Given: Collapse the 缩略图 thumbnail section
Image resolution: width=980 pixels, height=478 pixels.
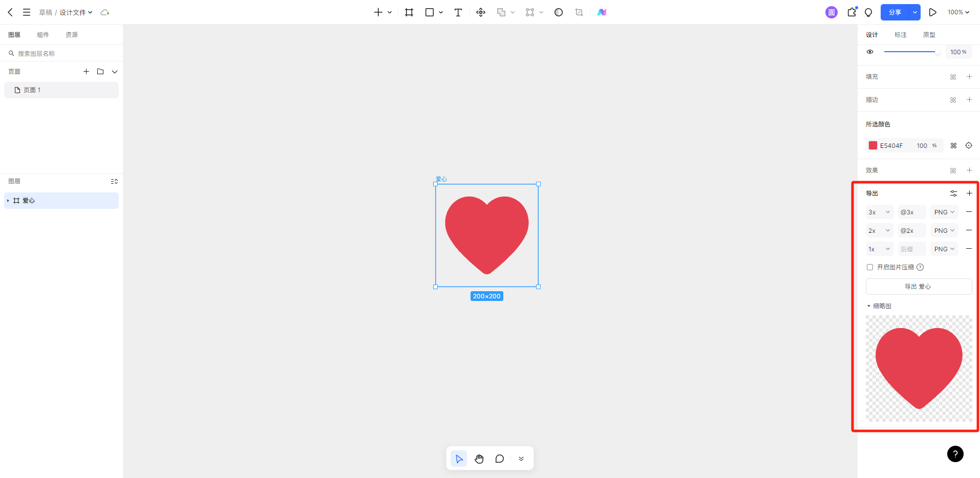Looking at the screenshot, I should tap(869, 306).
